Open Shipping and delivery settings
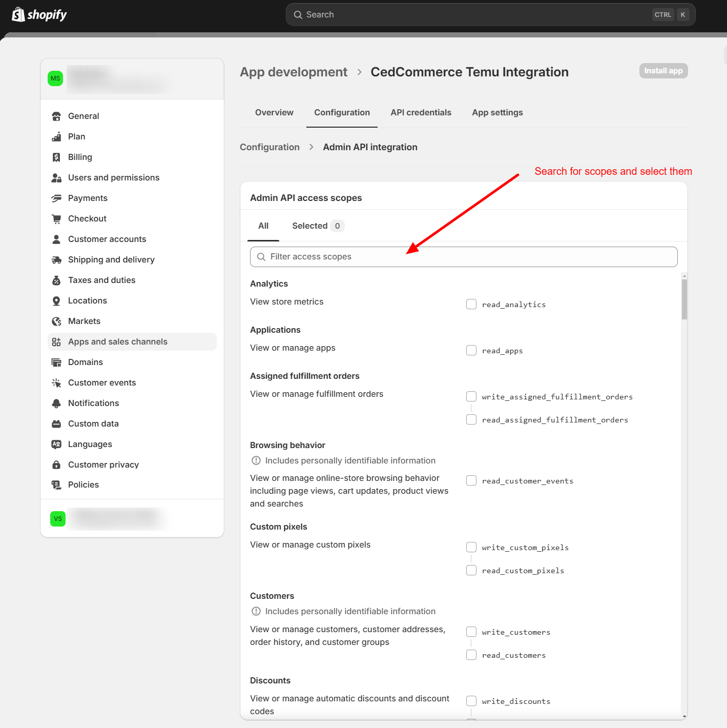Image resolution: width=727 pixels, height=728 pixels. [132, 260]
